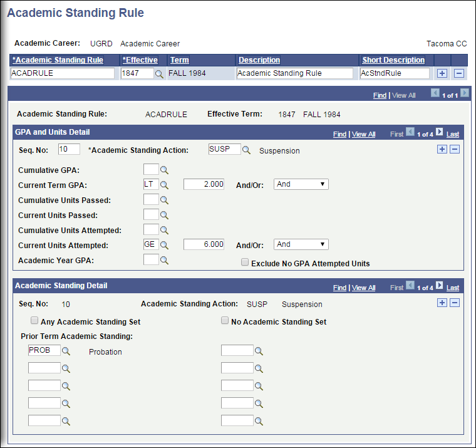Show previous row in GPA and Units Detail
The width and height of the screenshot is (476, 448).
(x=410, y=132)
